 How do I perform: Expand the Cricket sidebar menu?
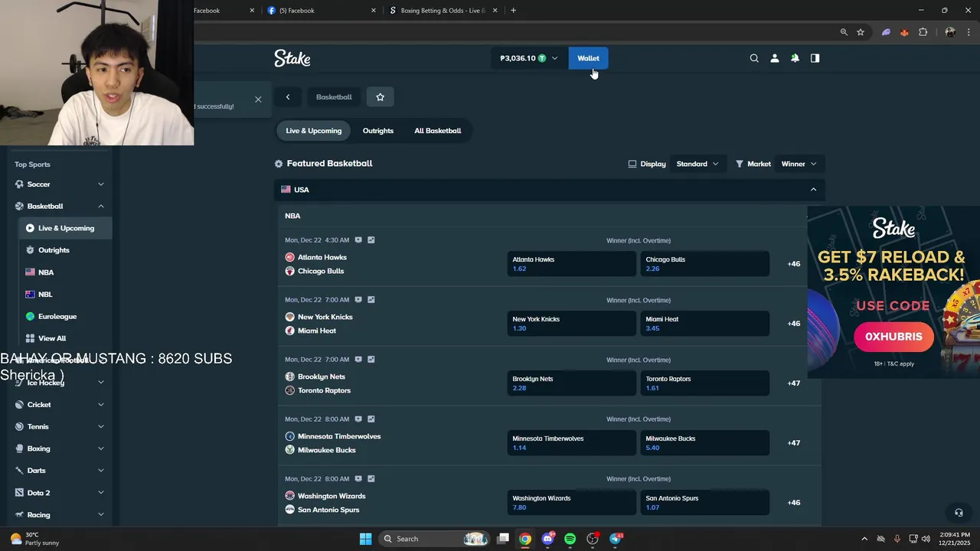coord(101,405)
